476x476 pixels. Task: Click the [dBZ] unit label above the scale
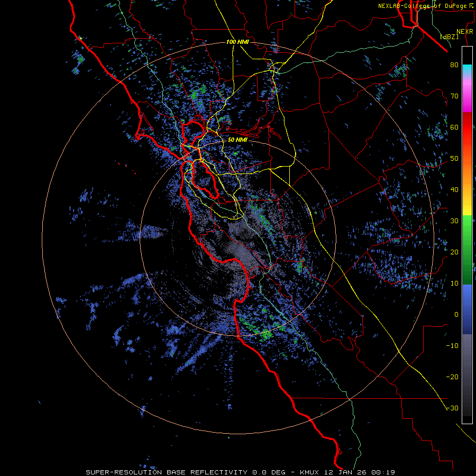tap(449, 36)
